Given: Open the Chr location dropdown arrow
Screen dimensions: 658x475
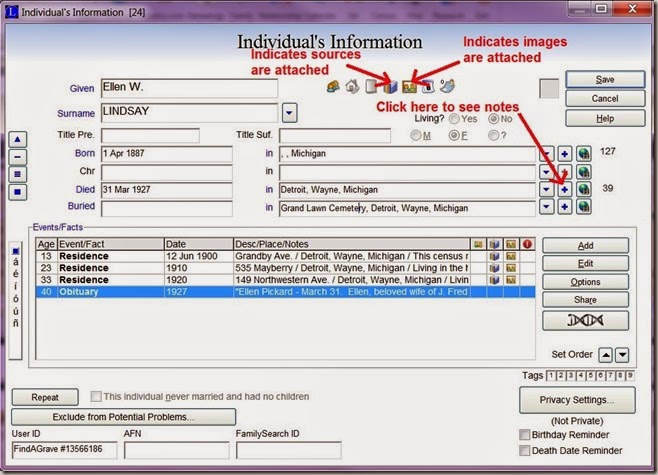Looking at the screenshot, I should (546, 172).
